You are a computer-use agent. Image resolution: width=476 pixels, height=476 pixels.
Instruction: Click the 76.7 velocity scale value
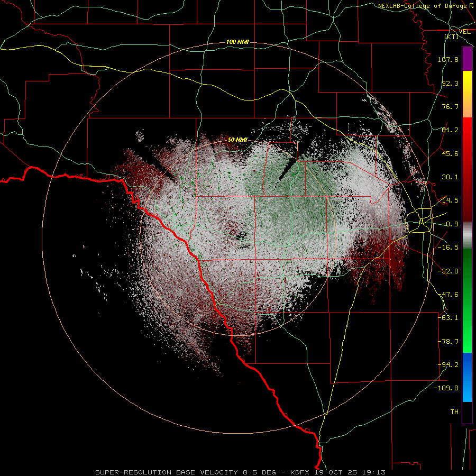coord(450,106)
